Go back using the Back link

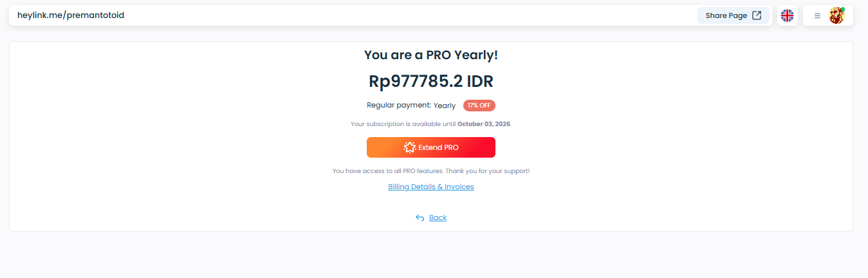pos(438,218)
